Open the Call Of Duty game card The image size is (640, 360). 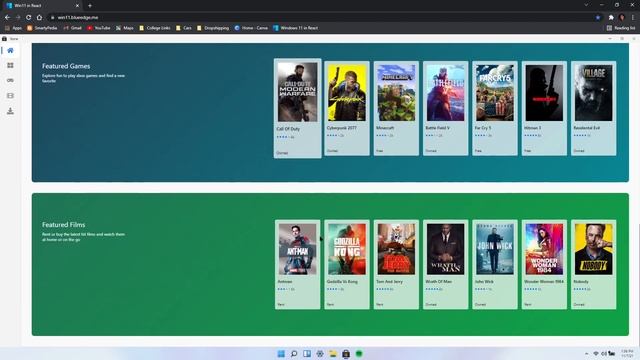pos(298,108)
